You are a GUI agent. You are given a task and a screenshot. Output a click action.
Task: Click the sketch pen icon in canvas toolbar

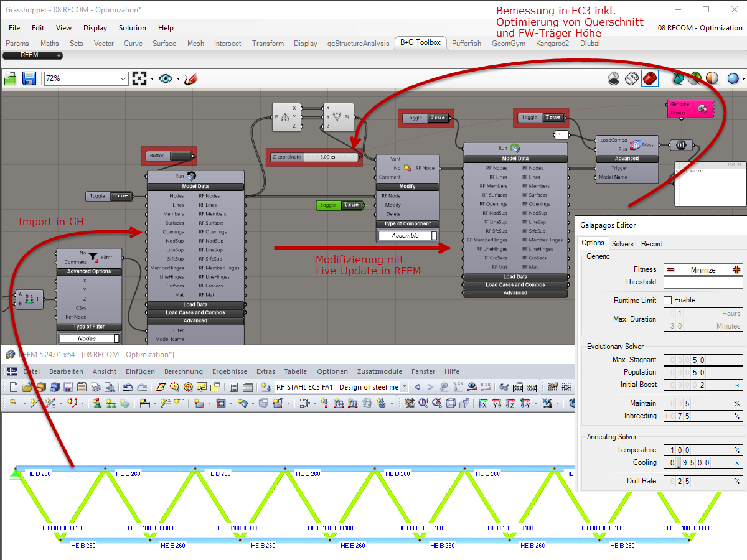(x=191, y=78)
